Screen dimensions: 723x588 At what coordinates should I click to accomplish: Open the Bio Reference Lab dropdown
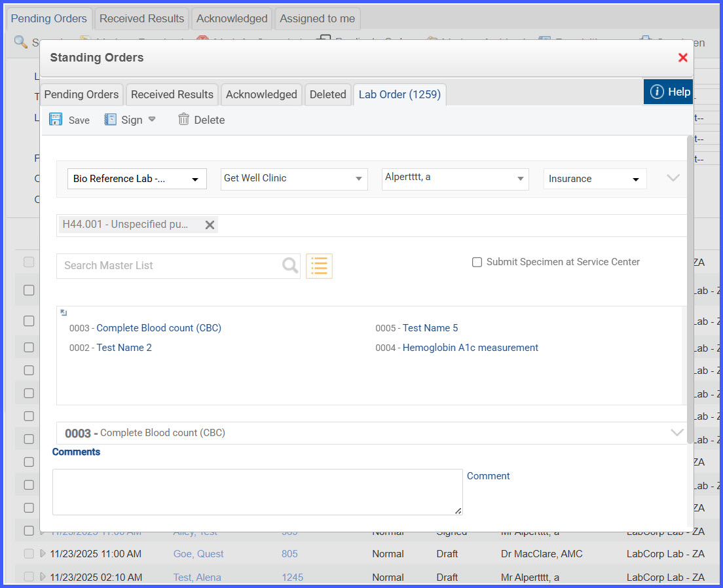tap(137, 179)
